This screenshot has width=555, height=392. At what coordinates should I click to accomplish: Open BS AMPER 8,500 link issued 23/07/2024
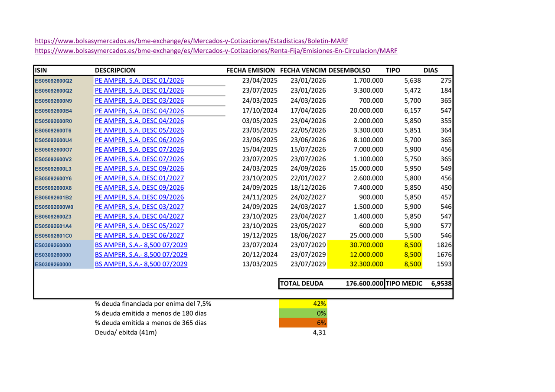(x=141, y=245)
